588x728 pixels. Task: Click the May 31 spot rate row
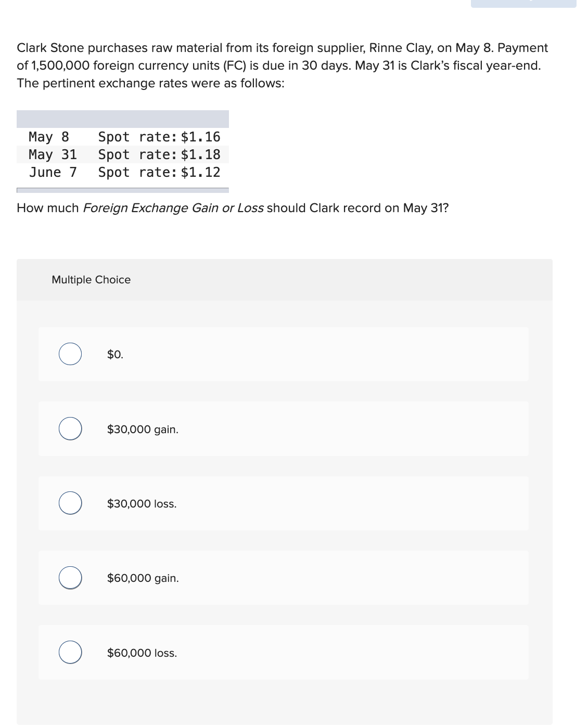click(x=123, y=154)
